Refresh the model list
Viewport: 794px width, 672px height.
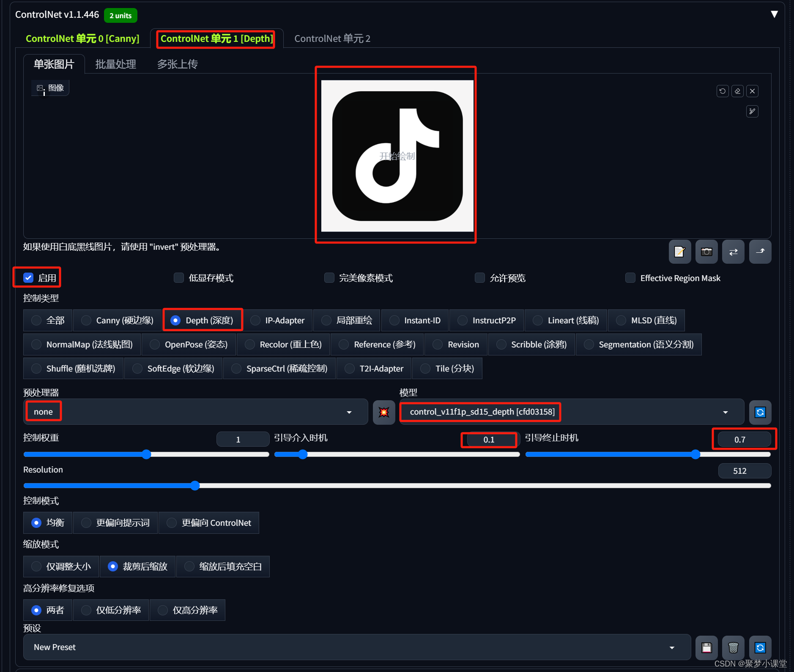click(x=760, y=412)
